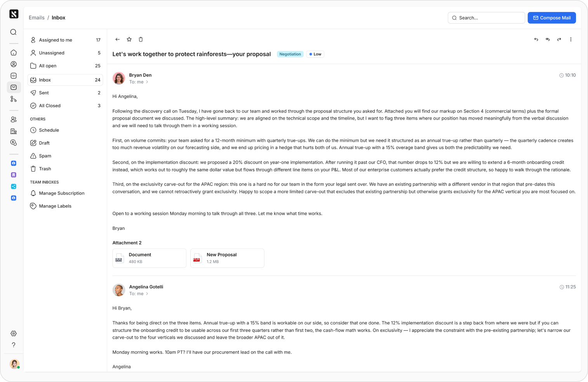Image resolution: width=588 pixels, height=382 pixels.
Task: Click the reply arrow icon
Action: [x=536, y=39]
